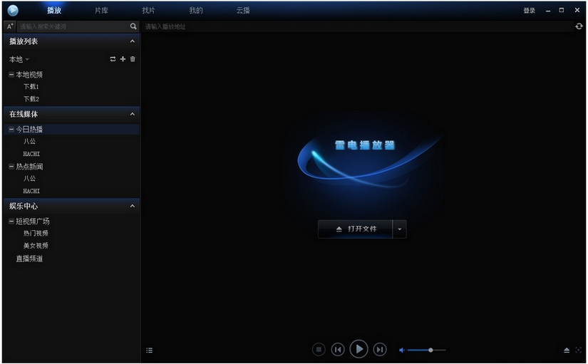Click the eject icon at bottom right

[567, 350]
